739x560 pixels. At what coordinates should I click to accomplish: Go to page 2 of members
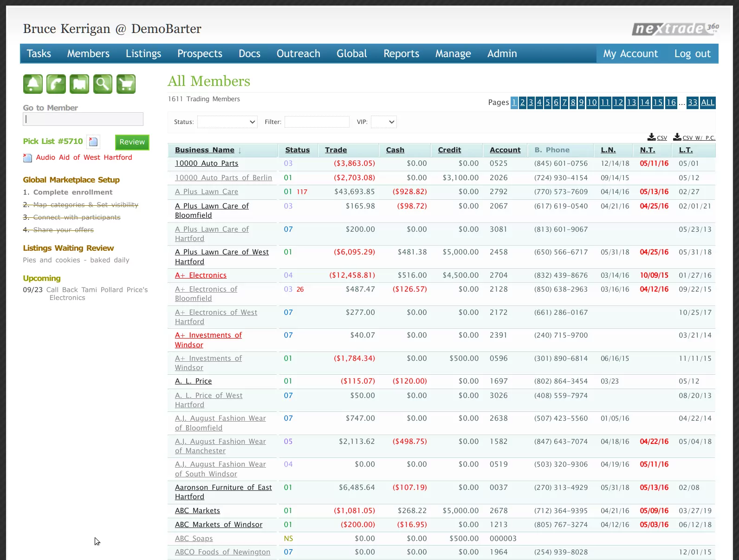coord(523,103)
